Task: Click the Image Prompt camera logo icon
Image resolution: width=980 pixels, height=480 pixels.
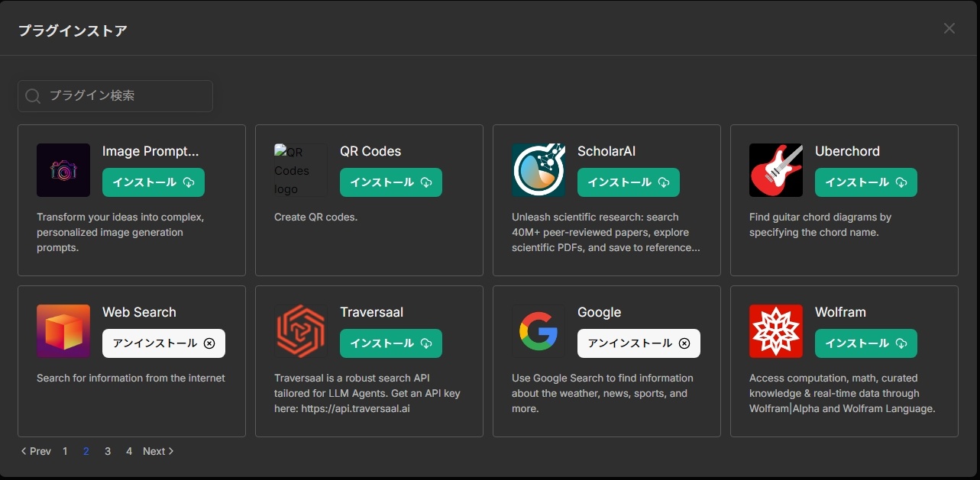Action: coord(63,170)
